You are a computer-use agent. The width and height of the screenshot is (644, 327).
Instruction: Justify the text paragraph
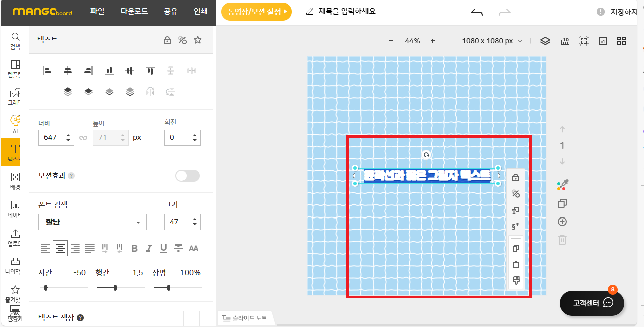[90, 248]
